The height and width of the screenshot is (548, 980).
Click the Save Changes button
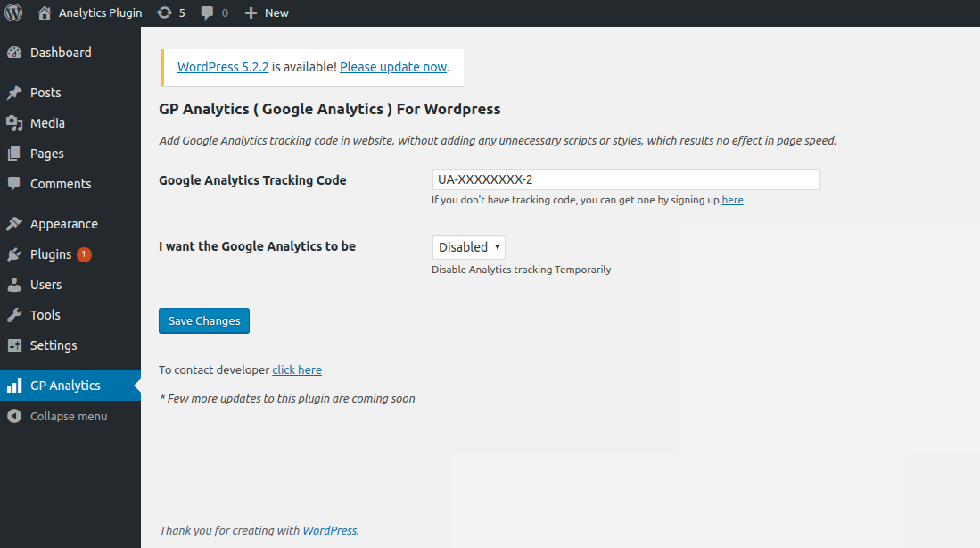[203, 321]
